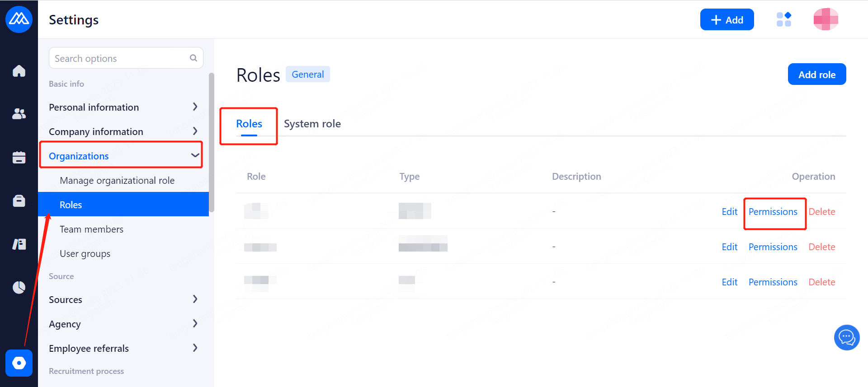Click the briefcase jobs icon
Image resolution: width=868 pixels, height=387 pixels.
(19, 200)
